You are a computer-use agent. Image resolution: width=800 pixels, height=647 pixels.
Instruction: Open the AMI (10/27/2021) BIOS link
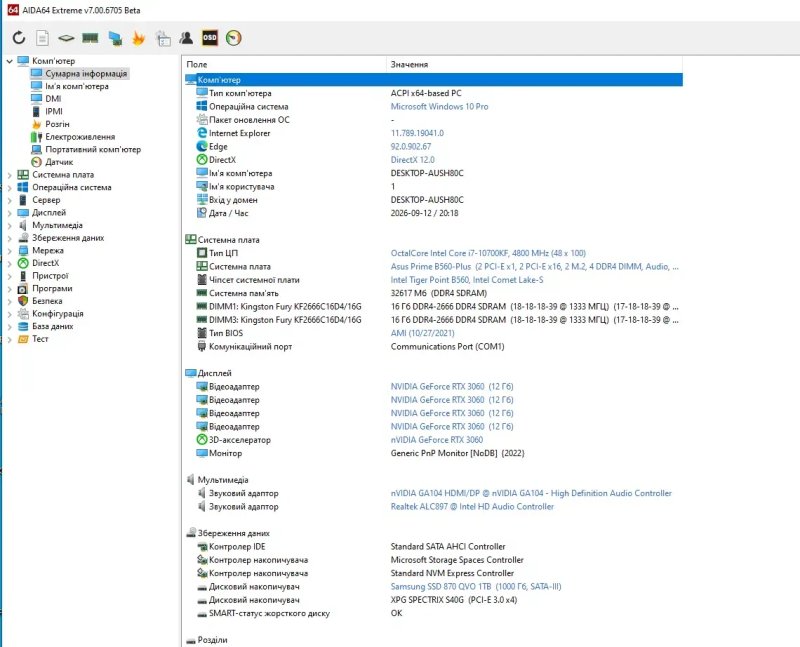(x=422, y=333)
